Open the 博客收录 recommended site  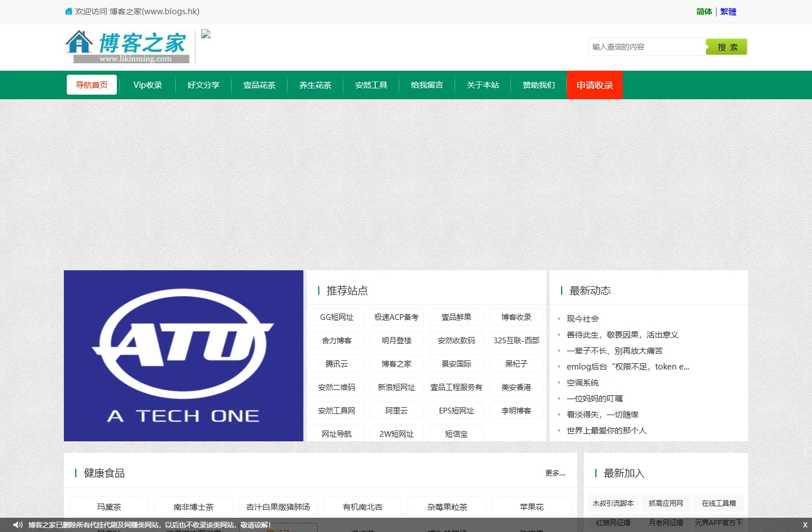(516, 317)
